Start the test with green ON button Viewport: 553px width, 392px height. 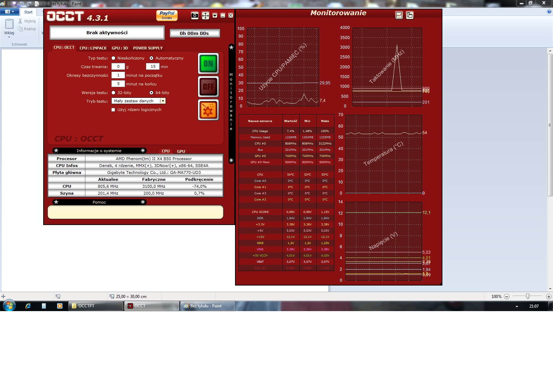(208, 64)
